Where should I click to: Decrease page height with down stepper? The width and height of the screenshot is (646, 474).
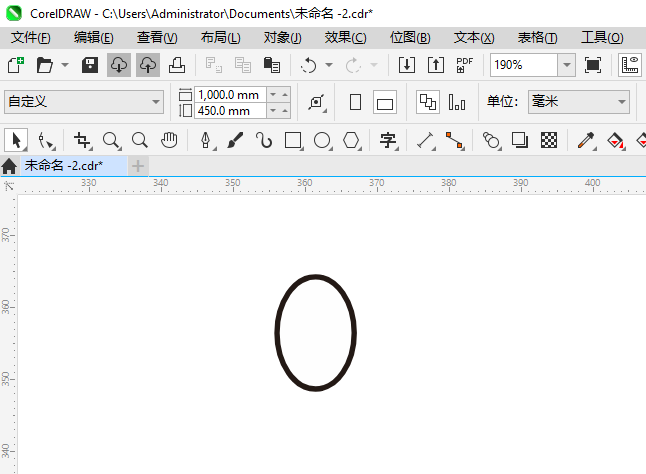coord(273,111)
